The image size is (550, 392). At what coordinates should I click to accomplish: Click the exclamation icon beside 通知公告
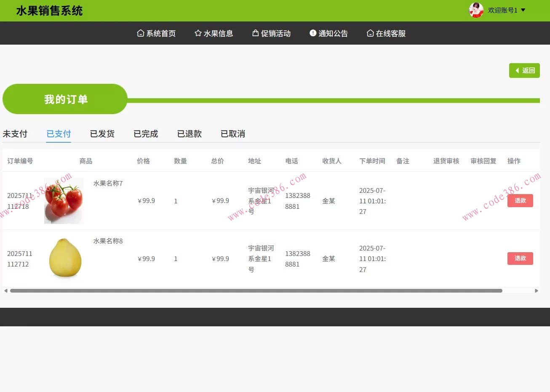(312, 33)
